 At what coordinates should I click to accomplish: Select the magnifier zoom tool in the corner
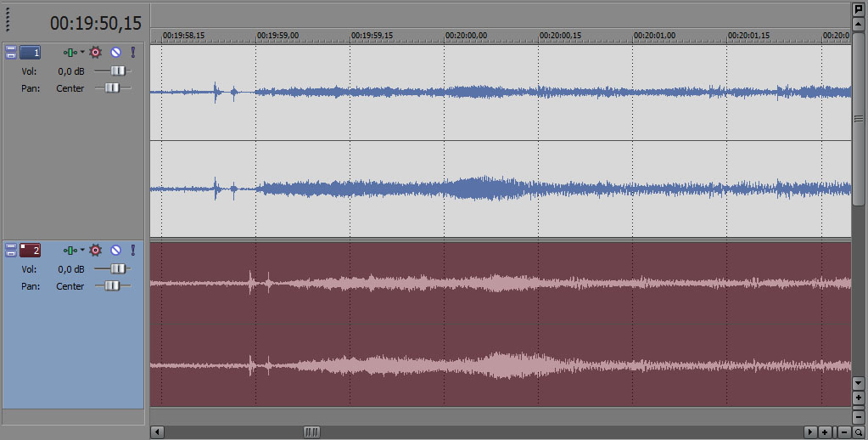tap(859, 432)
